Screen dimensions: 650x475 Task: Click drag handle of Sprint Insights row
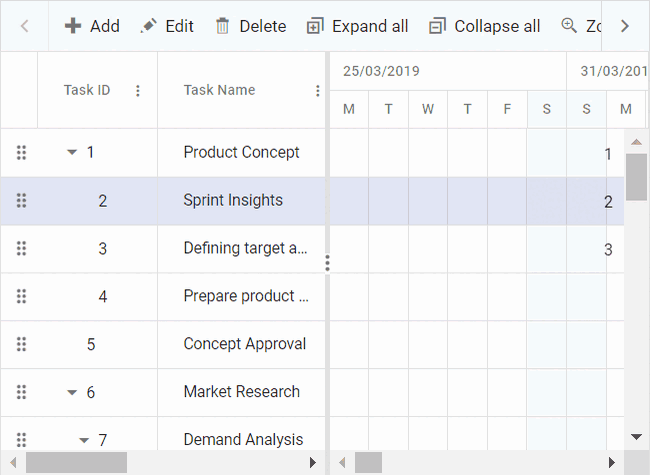(22, 201)
